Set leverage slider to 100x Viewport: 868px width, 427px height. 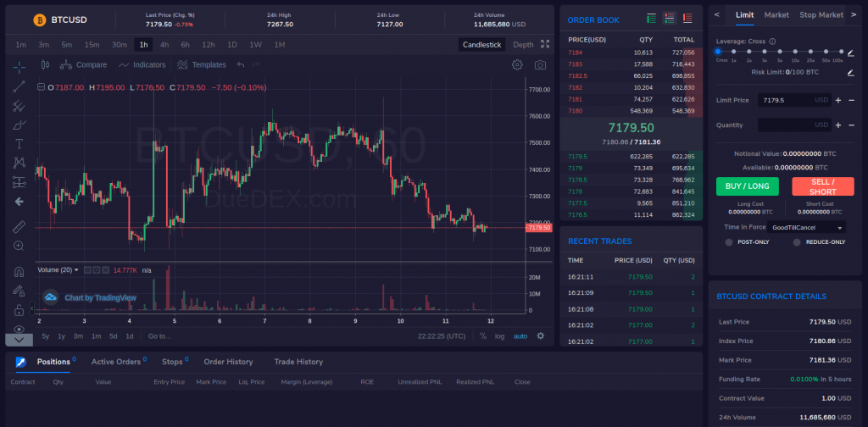(x=842, y=52)
